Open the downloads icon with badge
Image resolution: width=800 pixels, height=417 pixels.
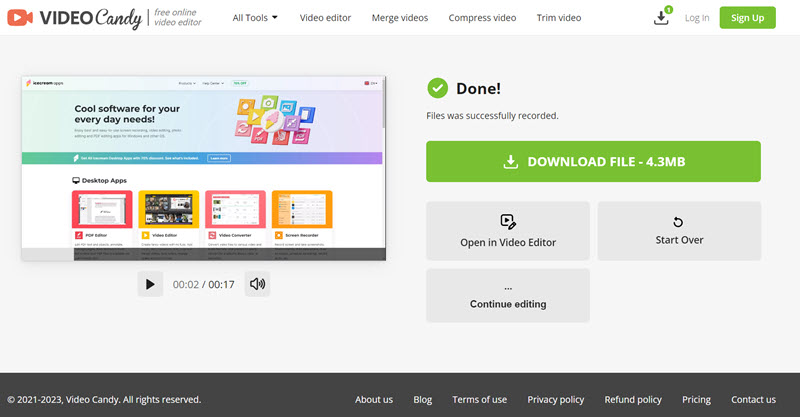pyautogui.click(x=662, y=16)
